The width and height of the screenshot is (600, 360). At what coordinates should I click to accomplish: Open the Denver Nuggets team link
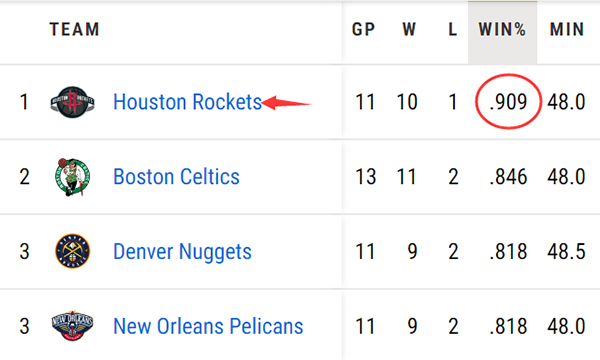point(183,252)
